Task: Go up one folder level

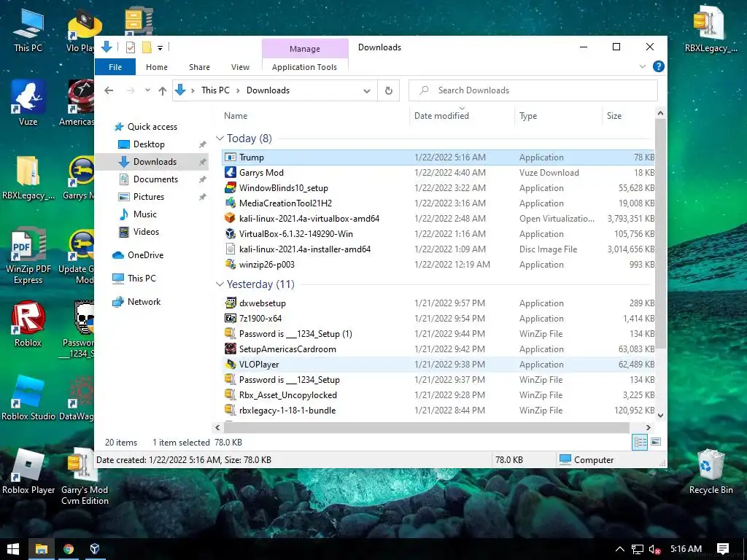Action: point(163,90)
